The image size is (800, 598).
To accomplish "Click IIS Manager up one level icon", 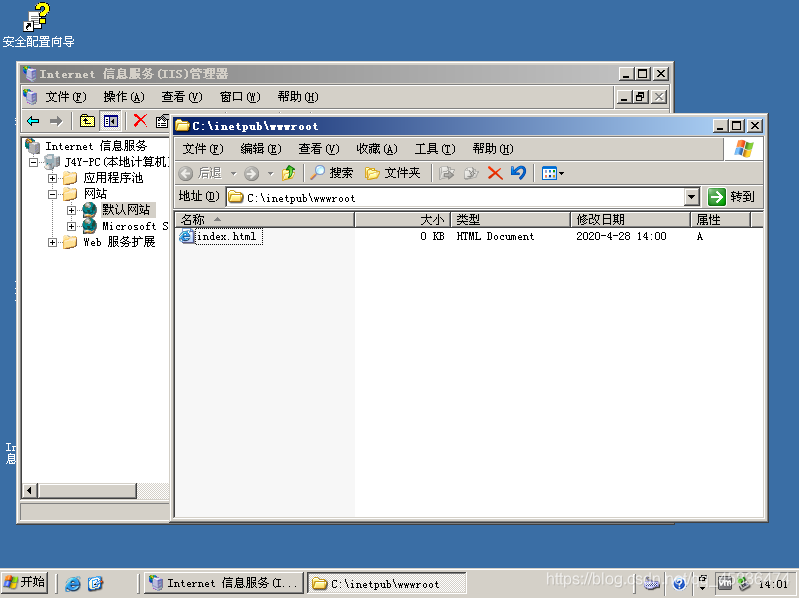I will 87,121.
